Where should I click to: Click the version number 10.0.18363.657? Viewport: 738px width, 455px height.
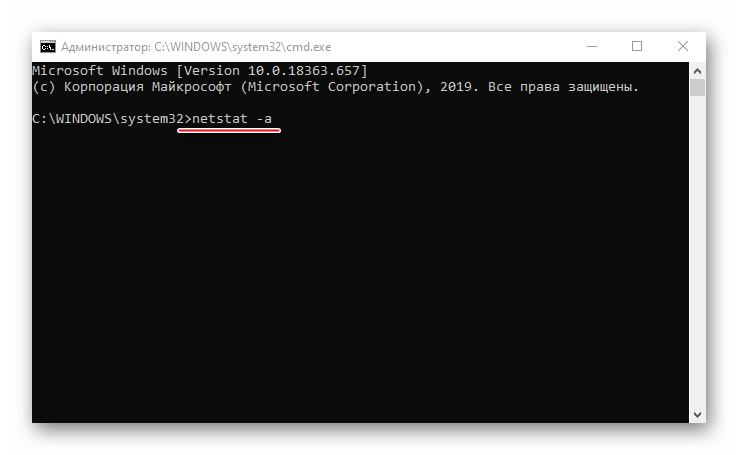tap(304, 71)
